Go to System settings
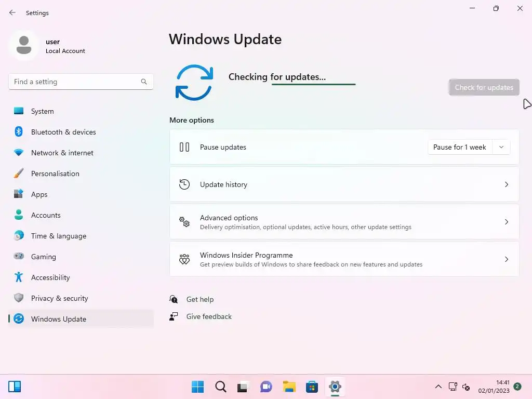This screenshot has height=399, width=532. [81, 111]
